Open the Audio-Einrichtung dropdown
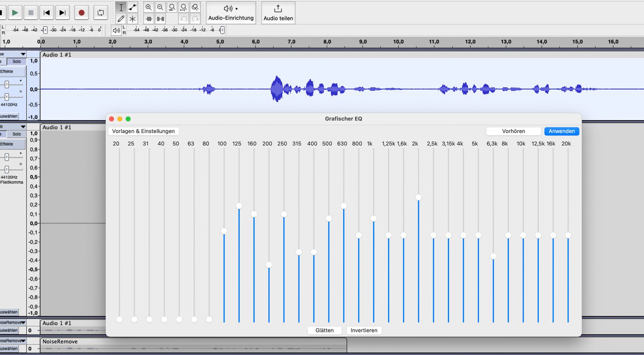Image resolution: width=644 pixels, height=355 pixels. point(231,13)
